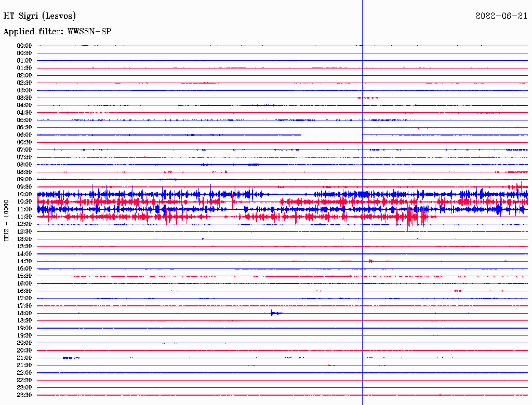Screen dimensions: 532x405
Task: Click the 18:00 time label
Action: [x=24, y=313]
